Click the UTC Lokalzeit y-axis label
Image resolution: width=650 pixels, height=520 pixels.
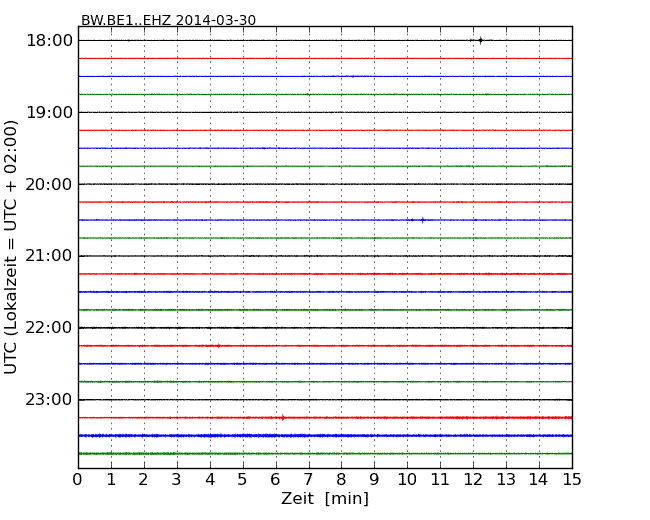click(x=11, y=247)
